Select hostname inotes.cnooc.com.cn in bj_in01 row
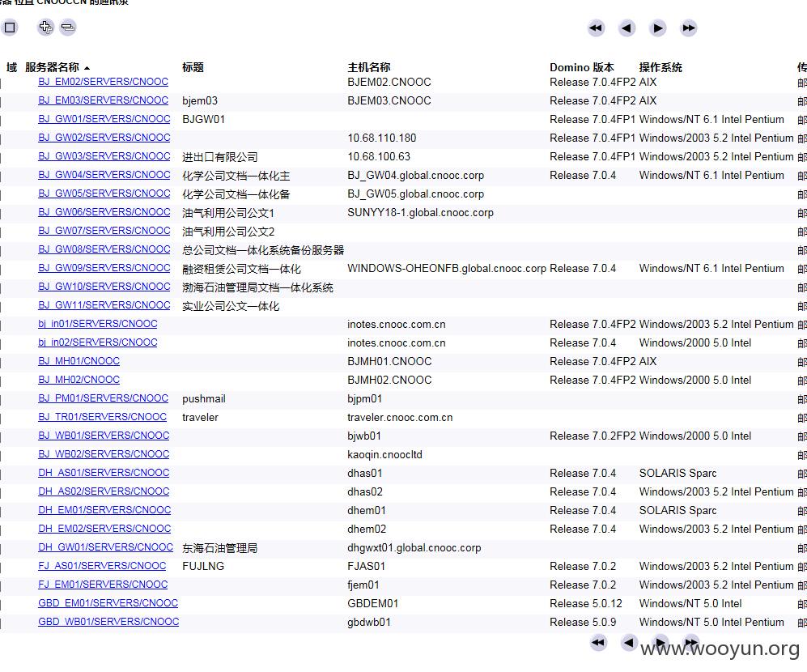This screenshot has width=807, height=672. 397,325
